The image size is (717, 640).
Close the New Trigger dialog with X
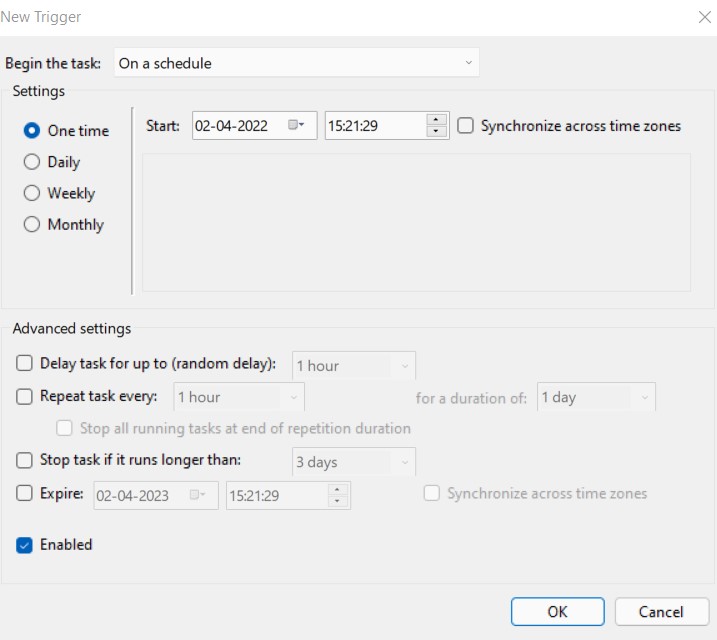(702, 17)
